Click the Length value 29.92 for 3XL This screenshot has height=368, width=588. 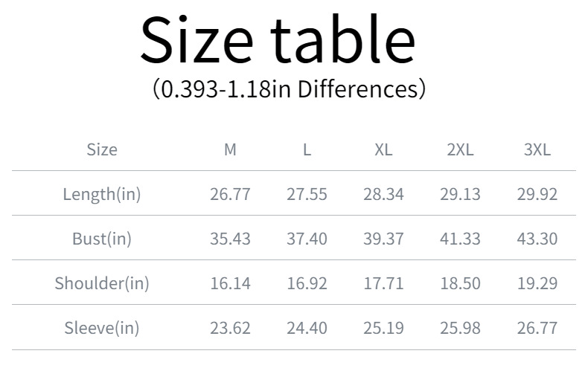click(x=537, y=195)
